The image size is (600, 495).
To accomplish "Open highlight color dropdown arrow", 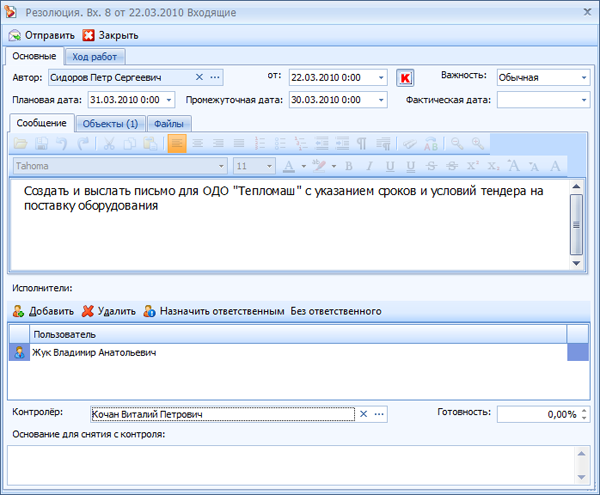I will (x=334, y=166).
